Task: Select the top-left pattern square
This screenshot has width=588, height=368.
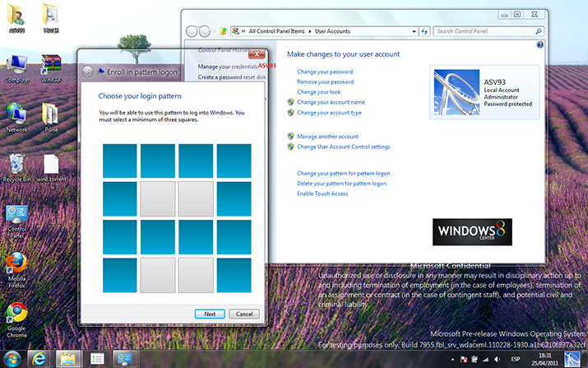Action: [x=119, y=160]
